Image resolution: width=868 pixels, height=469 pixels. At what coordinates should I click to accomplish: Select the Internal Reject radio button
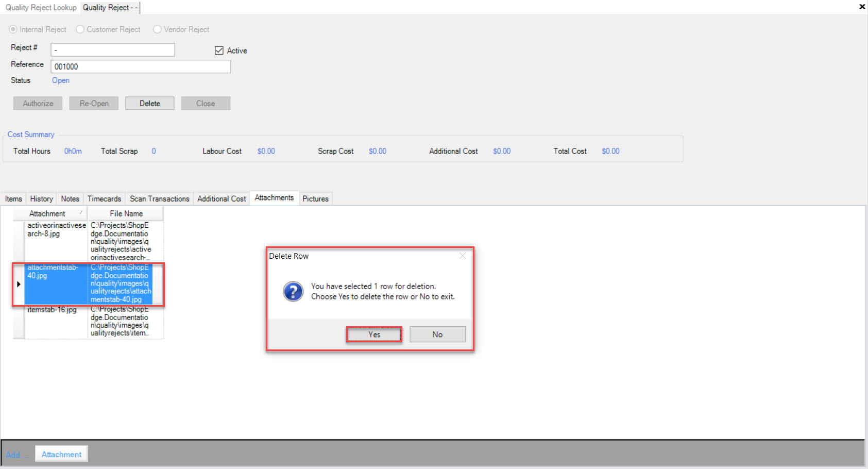[13, 29]
